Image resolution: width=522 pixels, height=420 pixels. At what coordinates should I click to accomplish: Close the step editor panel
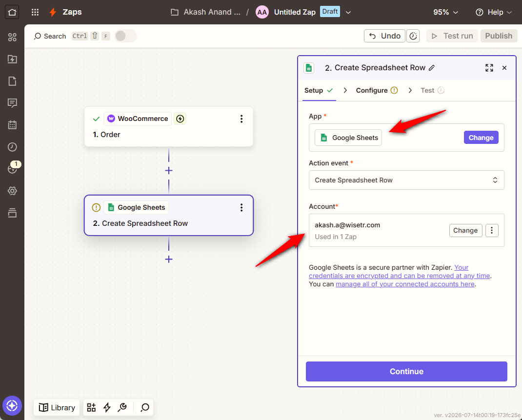click(x=504, y=68)
